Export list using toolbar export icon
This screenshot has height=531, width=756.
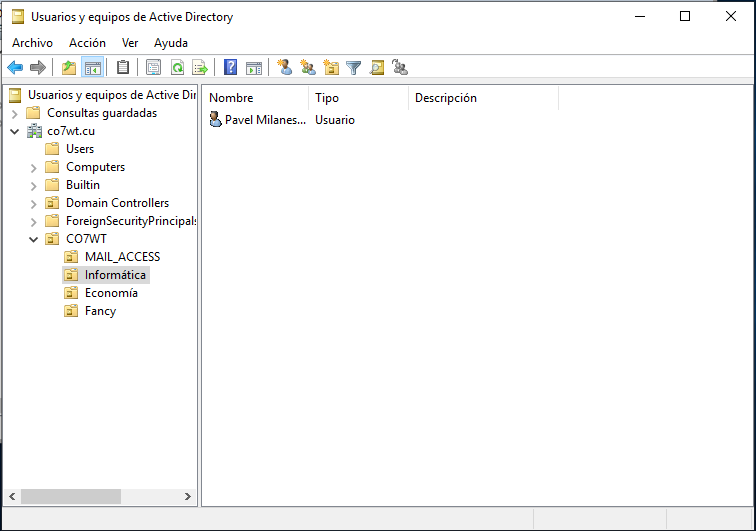click(x=200, y=68)
